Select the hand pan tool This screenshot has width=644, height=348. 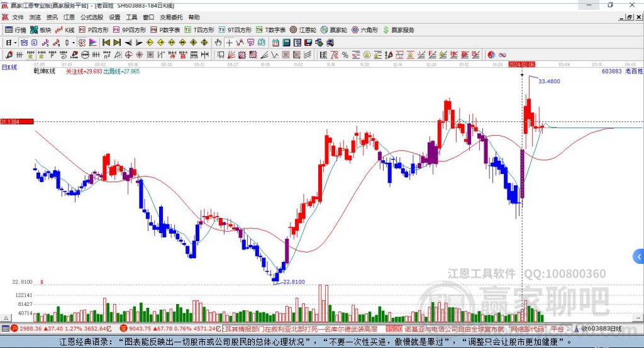point(218,43)
